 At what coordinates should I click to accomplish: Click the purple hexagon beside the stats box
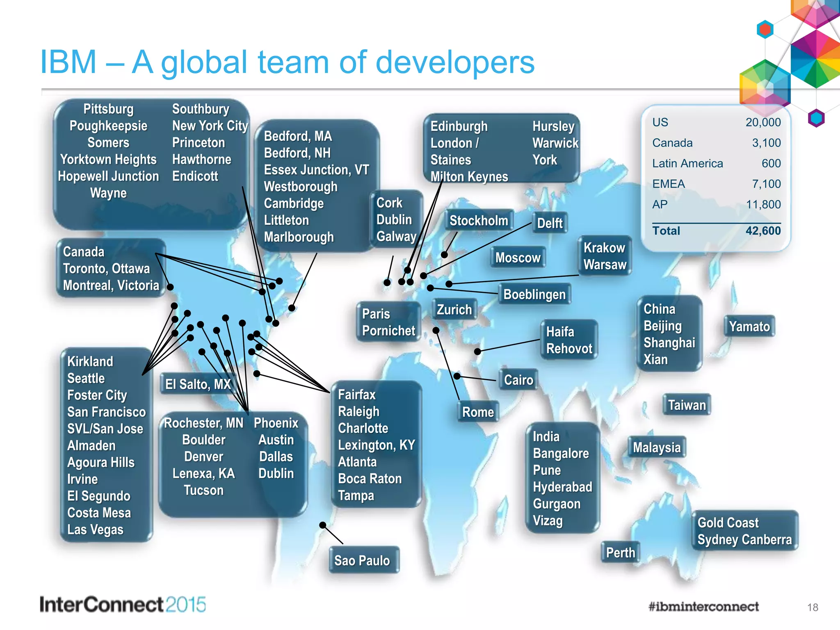pyautogui.click(x=816, y=119)
